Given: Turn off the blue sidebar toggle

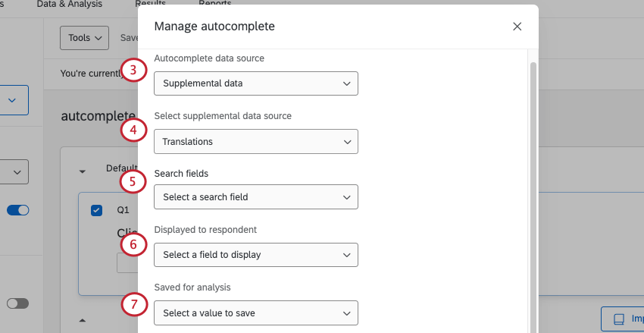Looking at the screenshot, I should click(x=17, y=211).
